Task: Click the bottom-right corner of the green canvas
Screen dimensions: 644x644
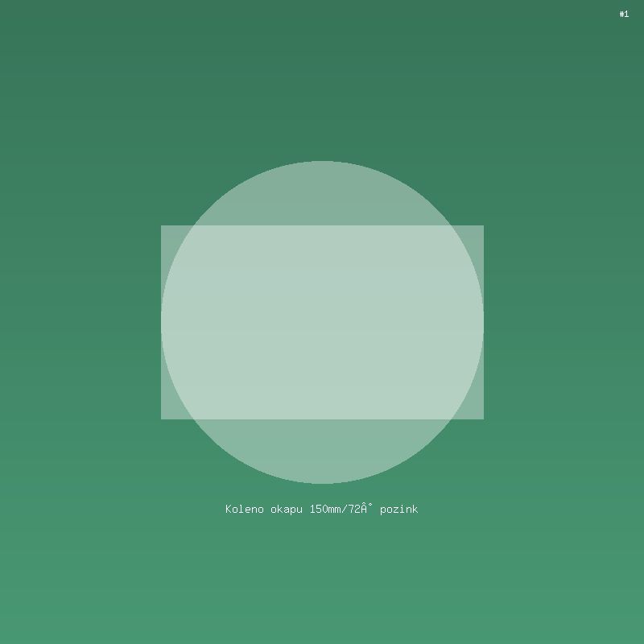Action: point(640,640)
